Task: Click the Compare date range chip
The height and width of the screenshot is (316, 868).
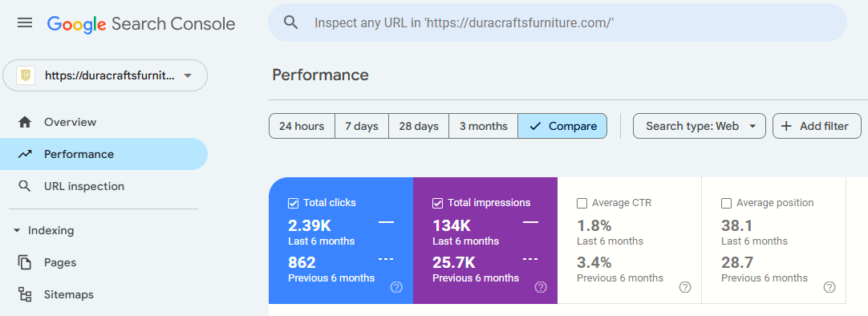Action: 562,126
